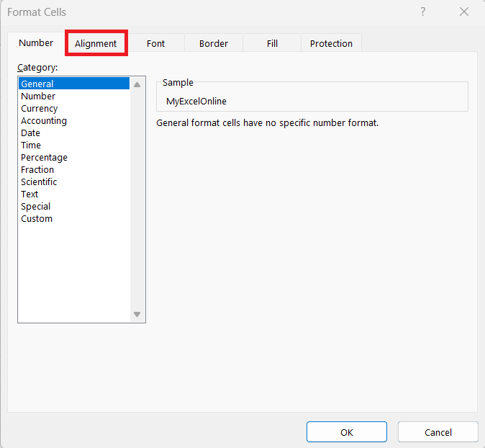Select the Custom category
485x448 pixels.
(x=74, y=218)
